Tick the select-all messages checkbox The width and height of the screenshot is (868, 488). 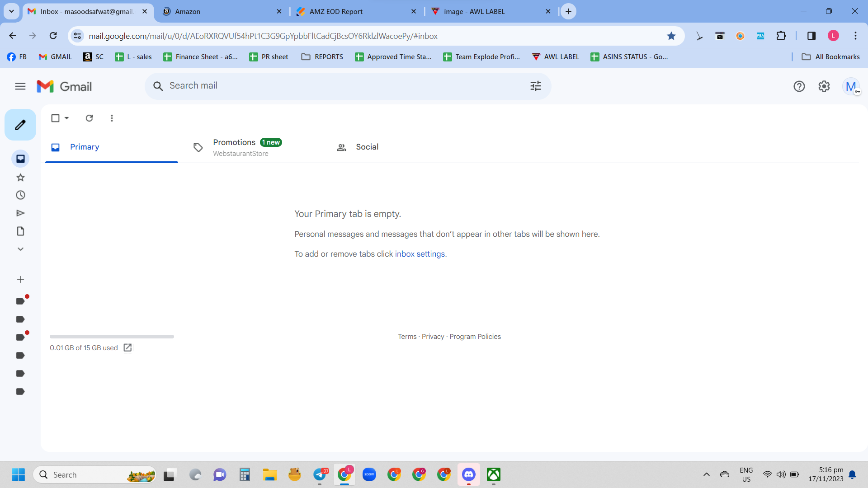[x=55, y=118]
